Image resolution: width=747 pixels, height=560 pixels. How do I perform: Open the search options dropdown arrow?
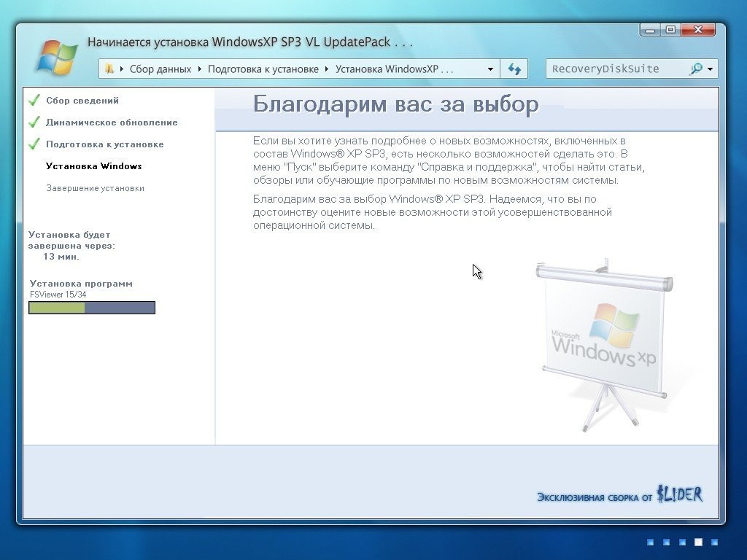pos(711,69)
